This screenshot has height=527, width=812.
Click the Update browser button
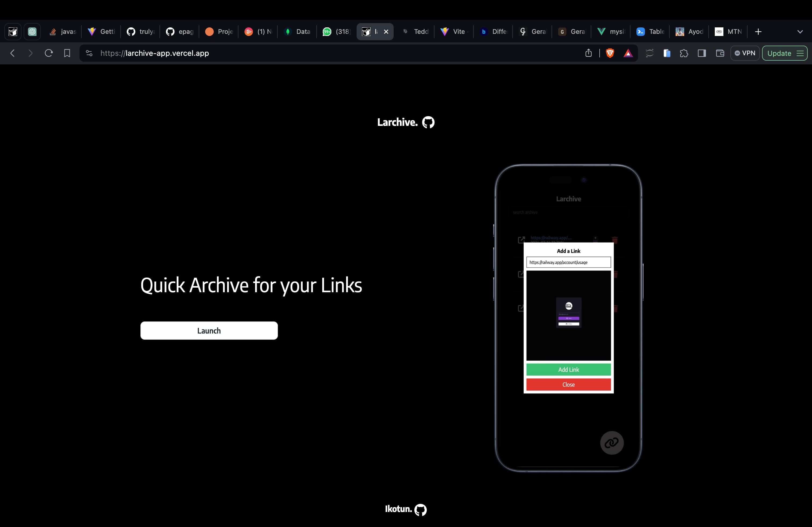(779, 53)
